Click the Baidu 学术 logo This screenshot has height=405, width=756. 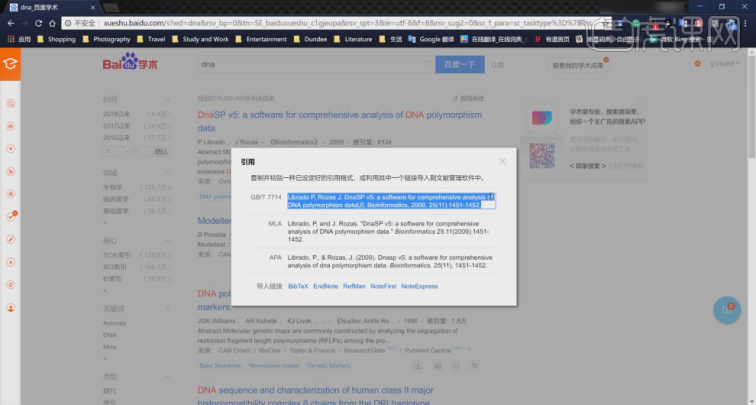[130, 63]
